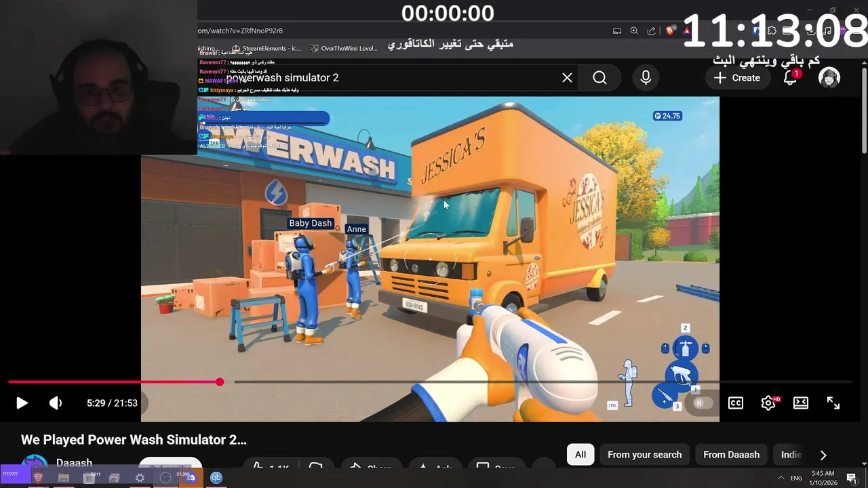Viewport: 868px width, 488px height.
Task: Select the partly hidden 'Indie' chip
Action: pos(791,455)
